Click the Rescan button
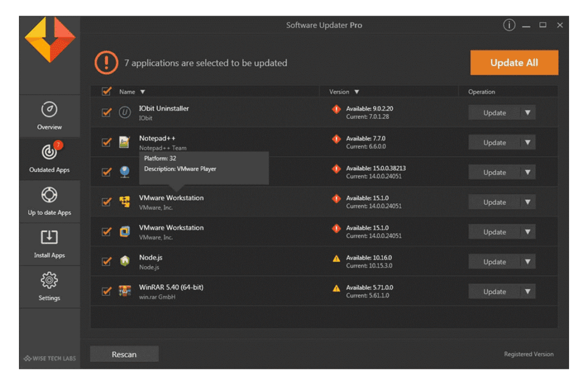This screenshot has width=588, height=385. coord(124,354)
